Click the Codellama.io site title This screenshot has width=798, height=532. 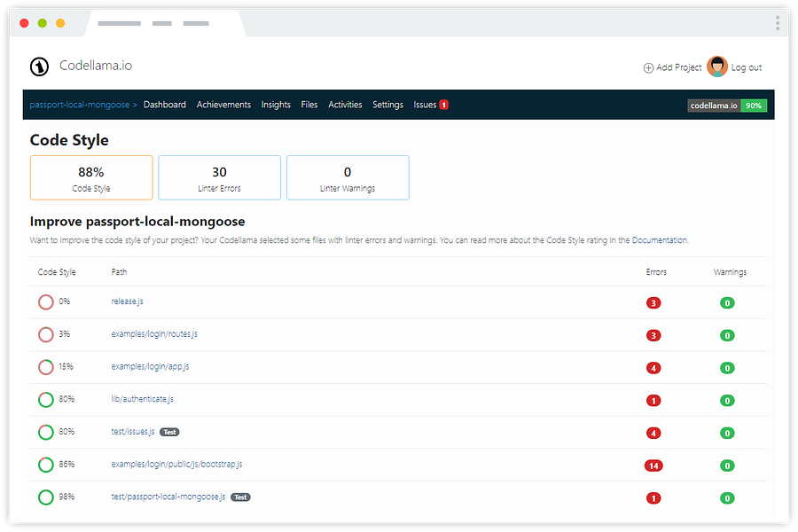tap(96, 66)
